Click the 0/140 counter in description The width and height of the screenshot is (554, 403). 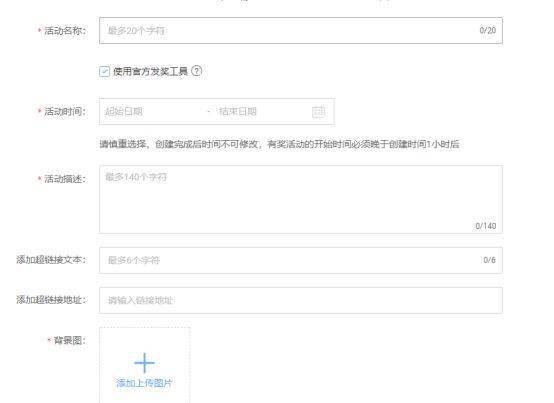pos(486,226)
